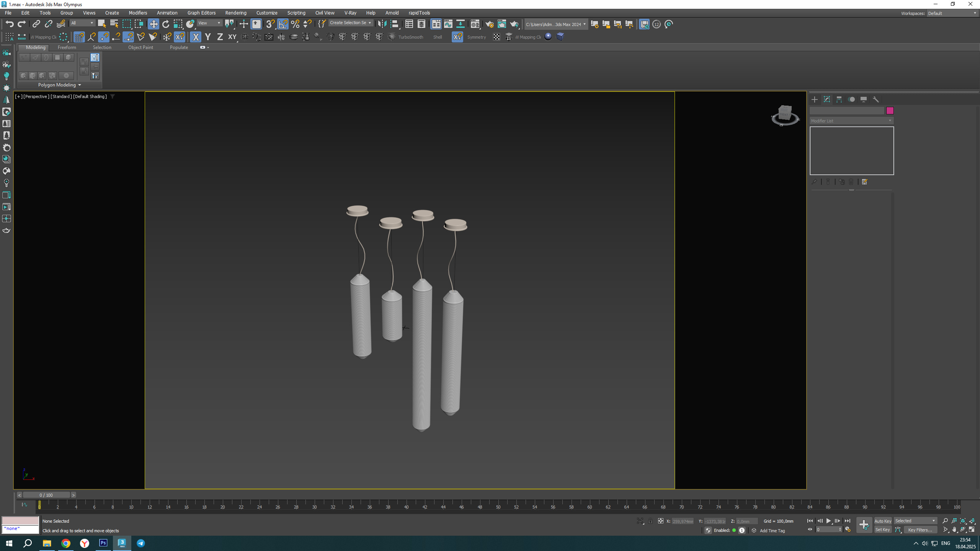Click the Select by Name icon
The width and height of the screenshot is (980, 551).
pos(114,24)
